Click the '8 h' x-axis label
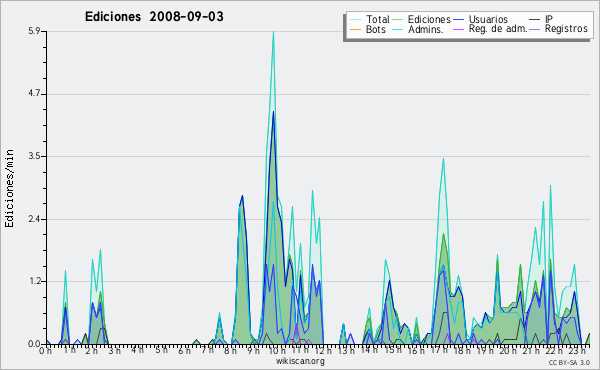 tap(230, 350)
